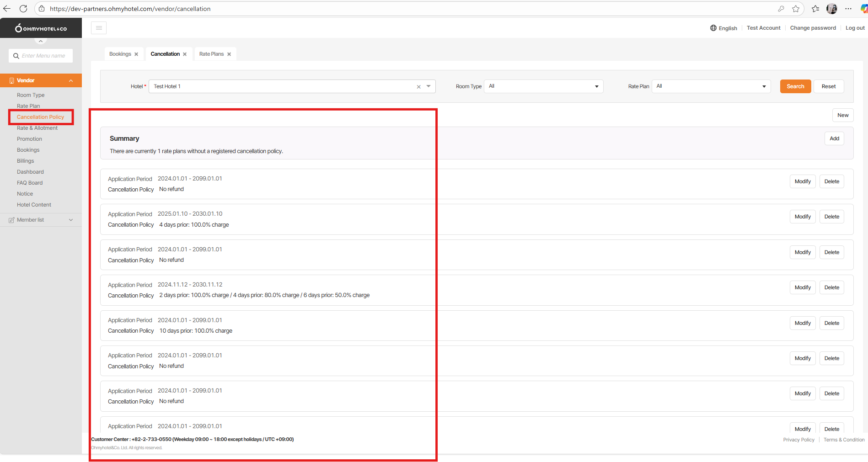Modify the 10 days prior policy
Viewport: 868px width, 462px height.
pos(803,323)
